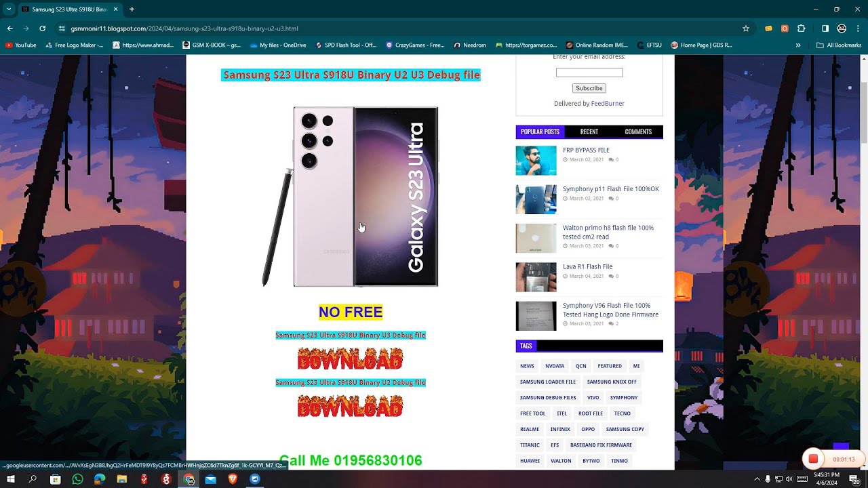Select the BASEBAND FIX FIRMWARE tag
The image size is (868, 488).
[x=601, y=445]
